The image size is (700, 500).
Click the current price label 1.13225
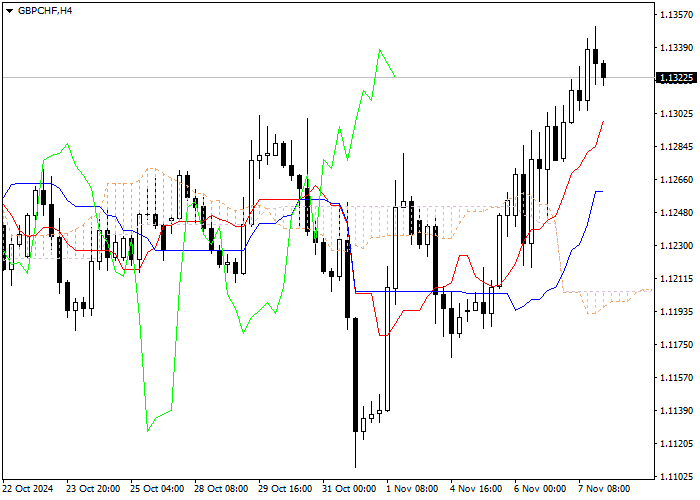point(676,78)
